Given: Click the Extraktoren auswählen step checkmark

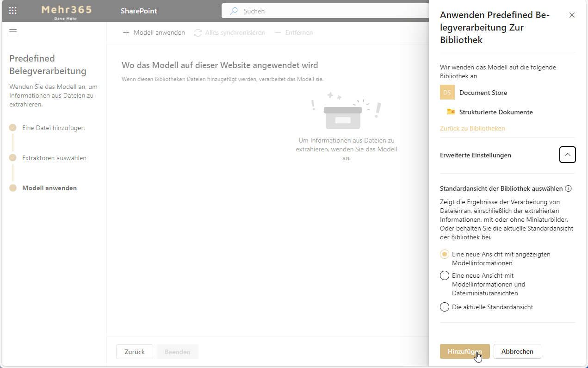Looking at the screenshot, I should pos(13,158).
